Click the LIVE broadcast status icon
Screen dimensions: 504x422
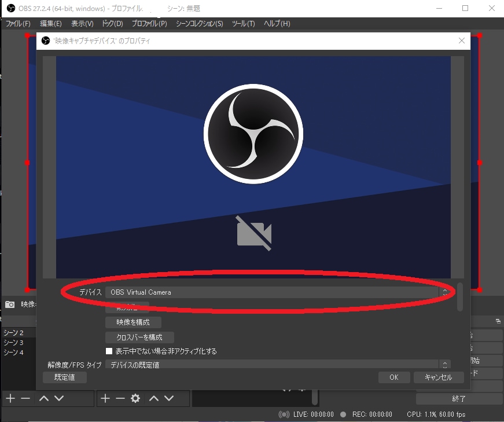(x=284, y=414)
